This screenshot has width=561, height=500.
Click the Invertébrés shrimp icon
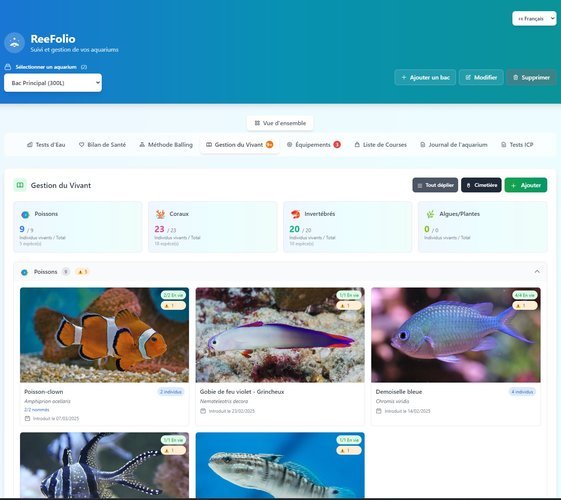click(x=295, y=214)
